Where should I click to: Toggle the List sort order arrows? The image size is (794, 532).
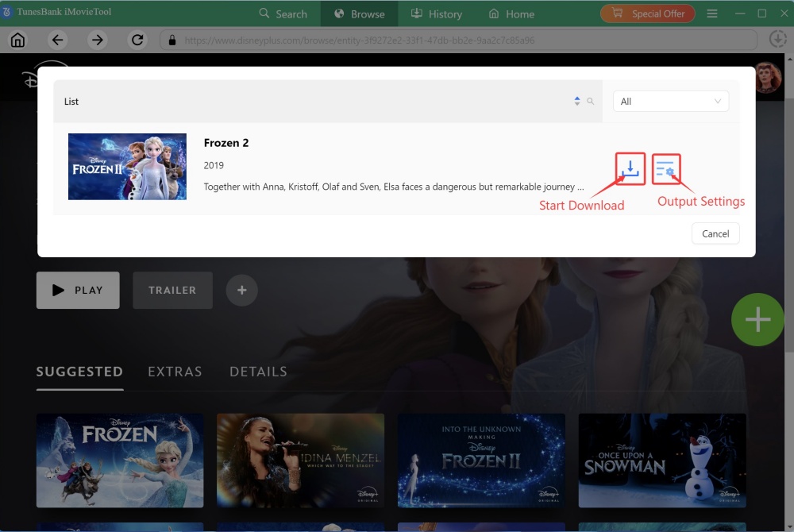[577, 102]
